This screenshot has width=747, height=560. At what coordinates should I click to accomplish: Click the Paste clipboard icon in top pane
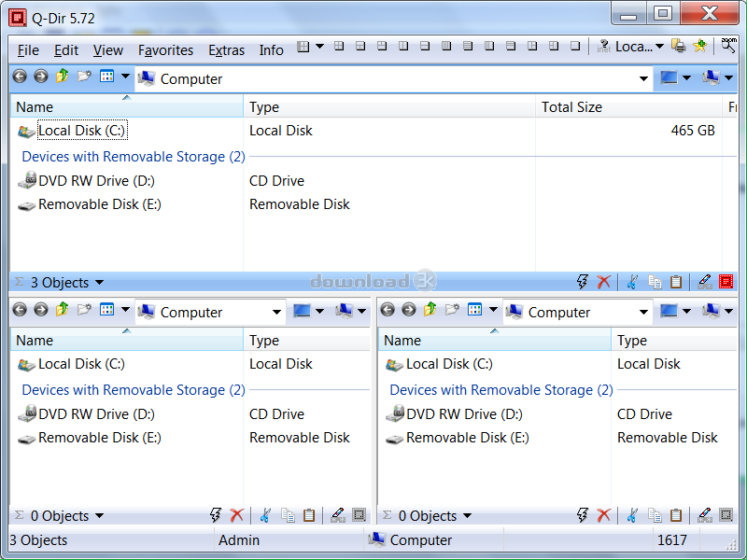click(676, 282)
